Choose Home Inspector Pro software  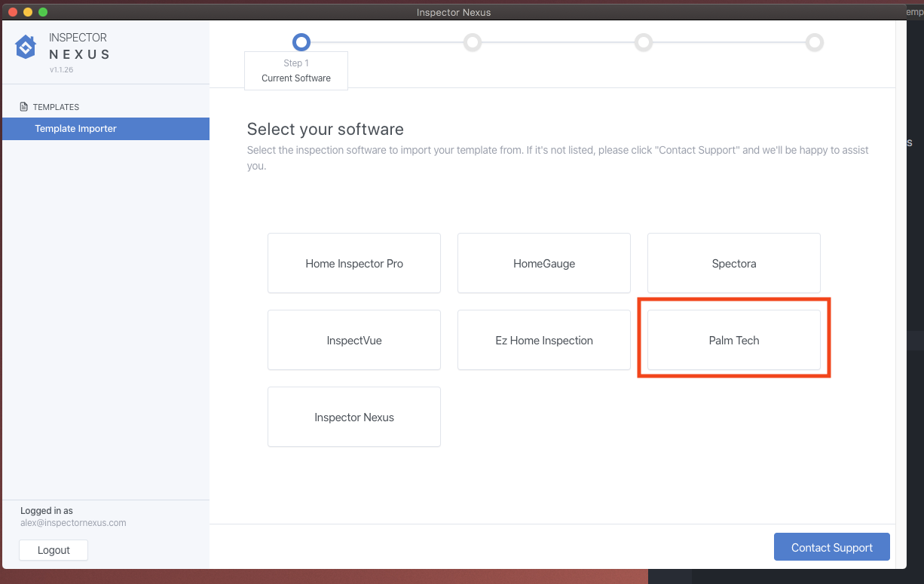tap(354, 264)
